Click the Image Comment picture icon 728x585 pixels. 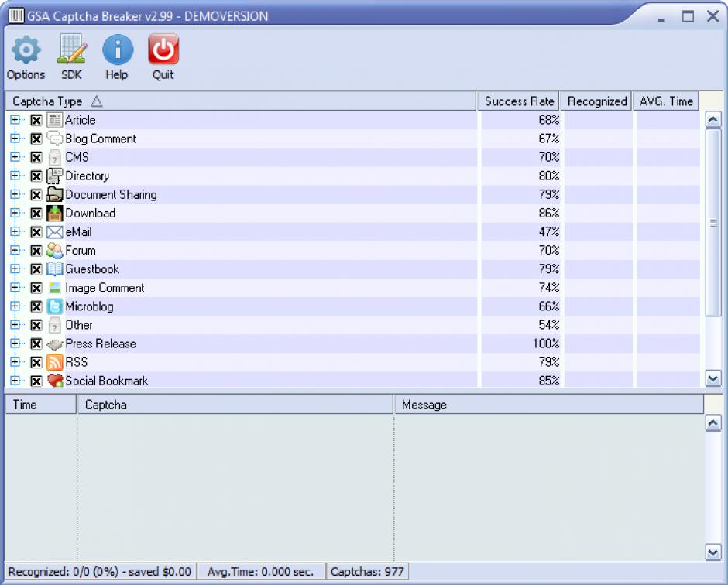click(x=55, y=288)
